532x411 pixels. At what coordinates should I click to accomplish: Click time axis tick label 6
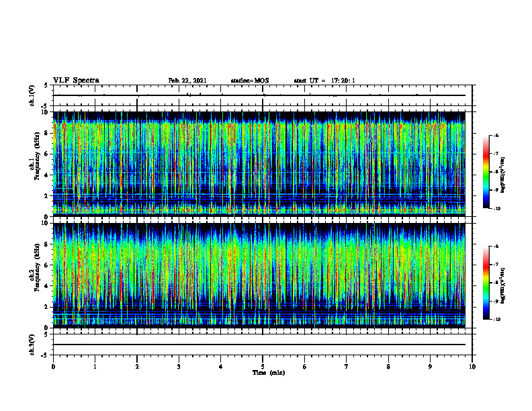(305, 367)
